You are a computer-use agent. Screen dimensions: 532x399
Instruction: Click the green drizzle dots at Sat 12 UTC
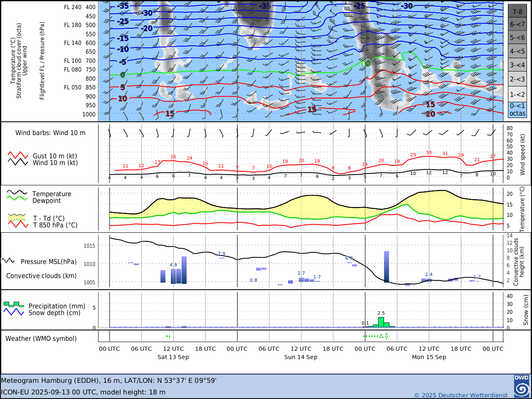[168, 336]
